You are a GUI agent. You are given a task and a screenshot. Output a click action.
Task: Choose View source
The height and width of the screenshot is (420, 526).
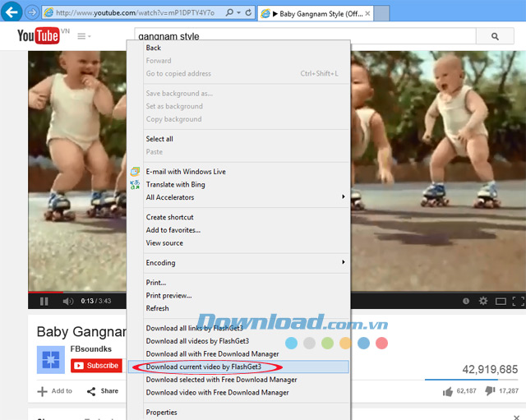click(238, 242)
